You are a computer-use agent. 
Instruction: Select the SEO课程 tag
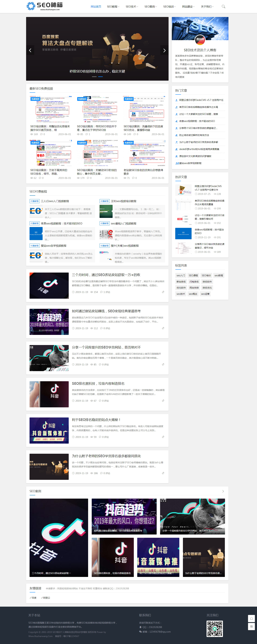click(193, 275)
